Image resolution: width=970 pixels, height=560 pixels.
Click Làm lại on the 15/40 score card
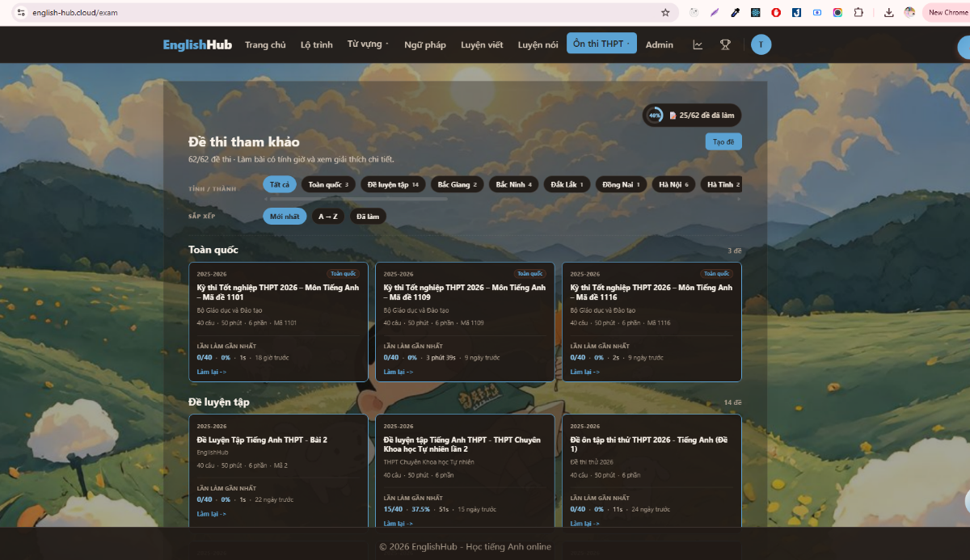399,524
